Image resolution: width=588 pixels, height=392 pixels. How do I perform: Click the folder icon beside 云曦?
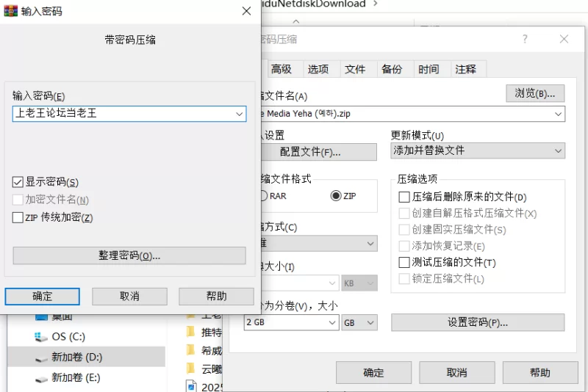pos(191,369)
